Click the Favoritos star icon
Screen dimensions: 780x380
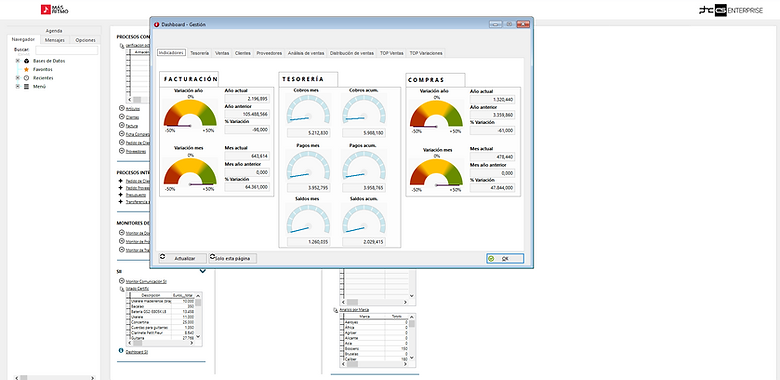[x=26, y=69]
